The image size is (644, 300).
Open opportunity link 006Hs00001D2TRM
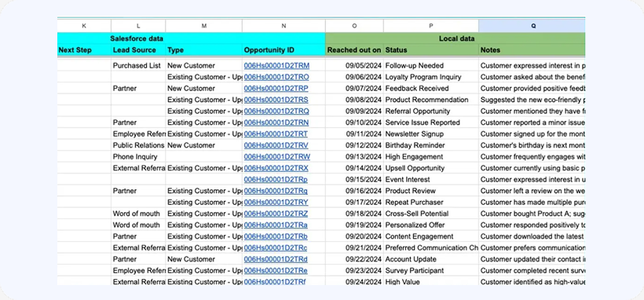click(276, 65)
